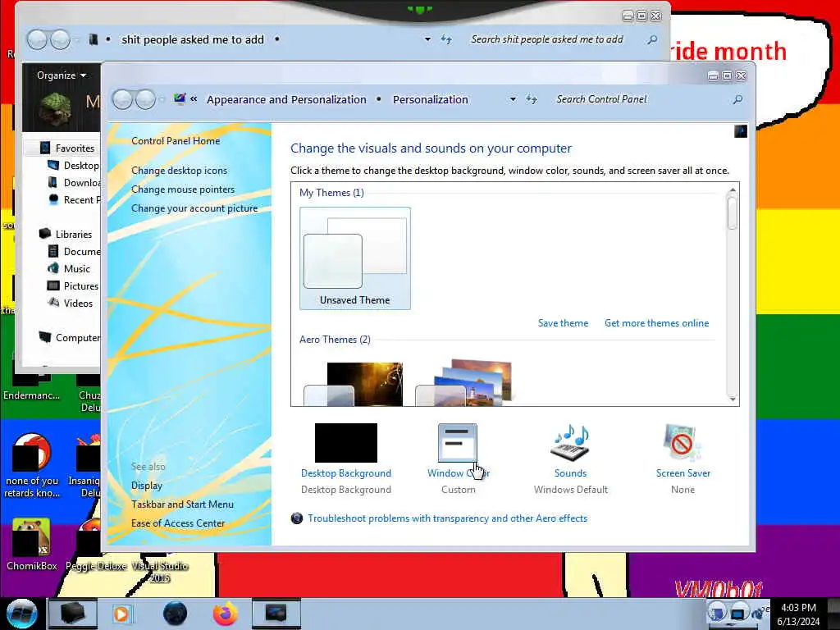
Task: Open Change your account picture link
Action: [x=194, y=208]
